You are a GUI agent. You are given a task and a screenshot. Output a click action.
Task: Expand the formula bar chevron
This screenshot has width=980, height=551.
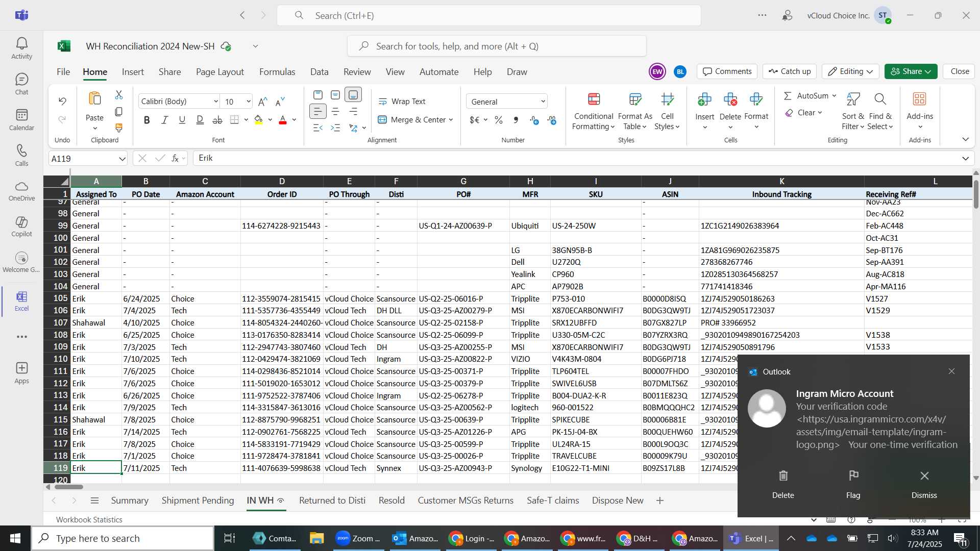coord(965,159)
